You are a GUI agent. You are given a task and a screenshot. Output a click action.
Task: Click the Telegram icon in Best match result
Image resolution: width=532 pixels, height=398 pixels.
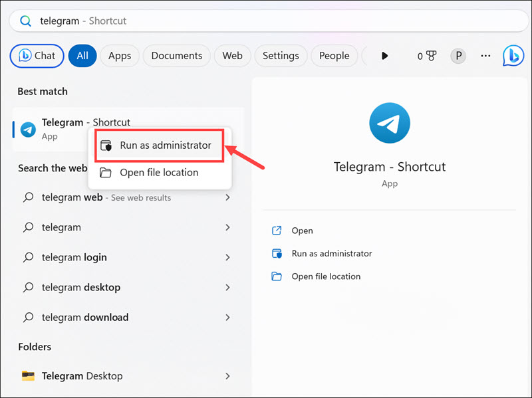click(28, 129)
